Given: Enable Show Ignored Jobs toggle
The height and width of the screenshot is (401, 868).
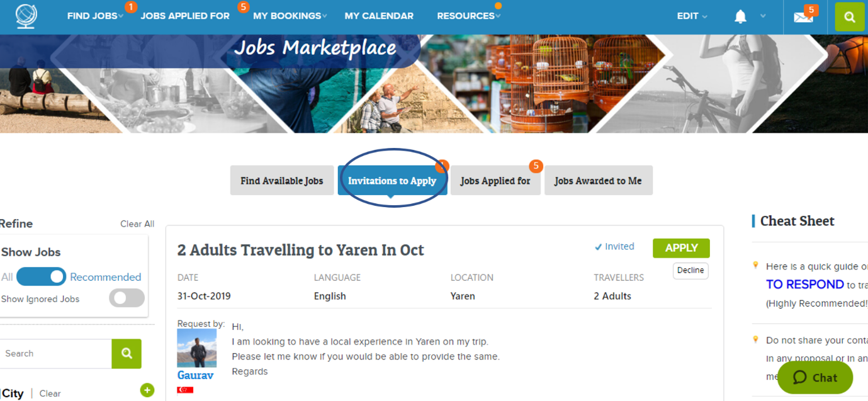Looking at the screenshot, I should point(127,298).
